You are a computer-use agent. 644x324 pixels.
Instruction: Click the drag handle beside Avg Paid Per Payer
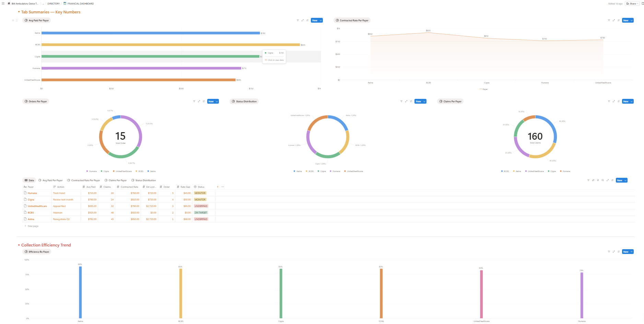tap(17, 20)
